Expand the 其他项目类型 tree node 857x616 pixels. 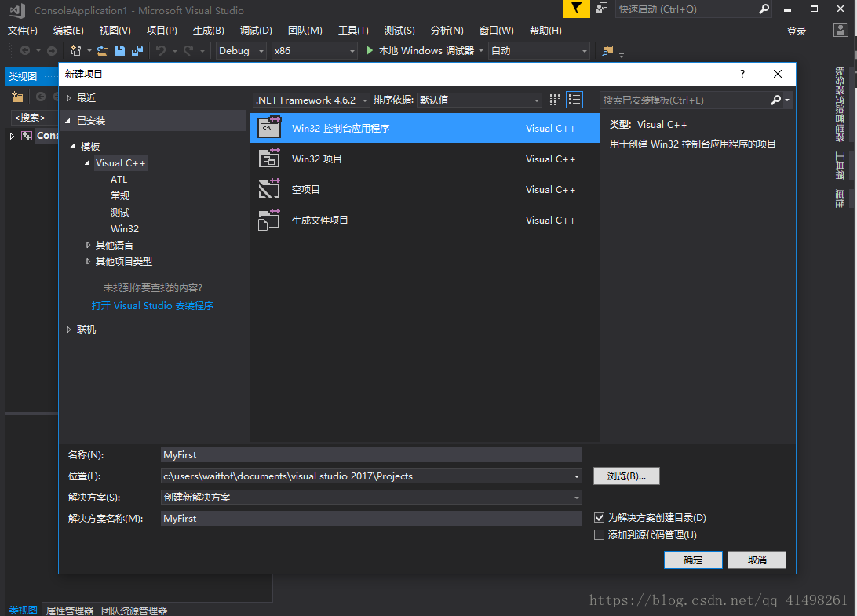tap(88, 261)
